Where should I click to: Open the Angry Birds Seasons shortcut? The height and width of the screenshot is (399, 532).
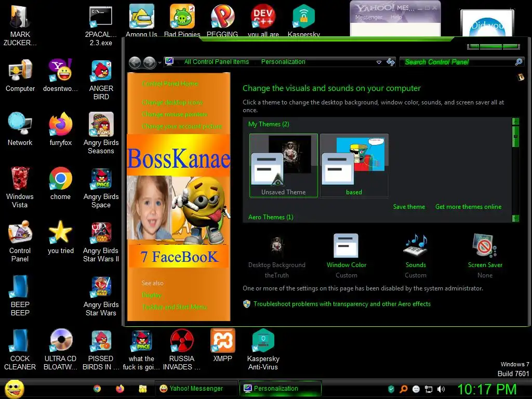(101, 133)
